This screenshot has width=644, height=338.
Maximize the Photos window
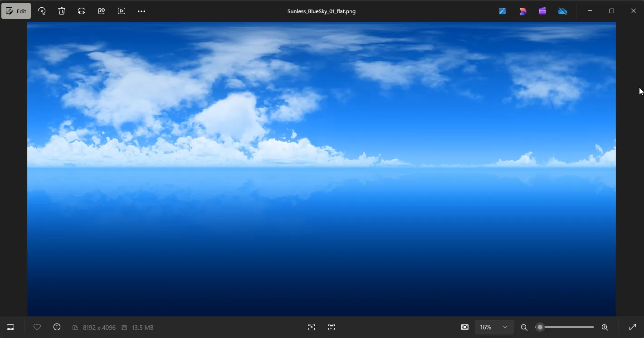point(612,11)
